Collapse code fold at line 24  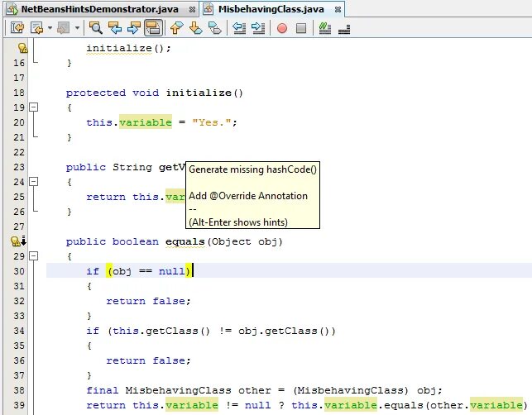(x=33, y=182)
